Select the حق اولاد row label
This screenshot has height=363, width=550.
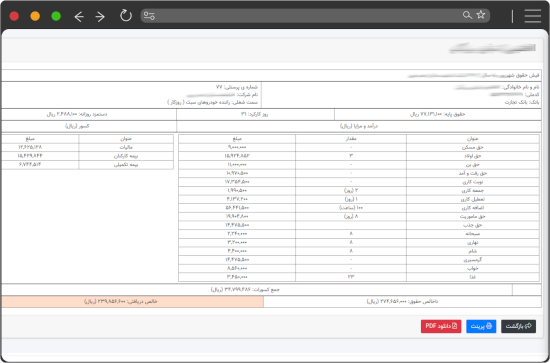click(x=473, y=156)
